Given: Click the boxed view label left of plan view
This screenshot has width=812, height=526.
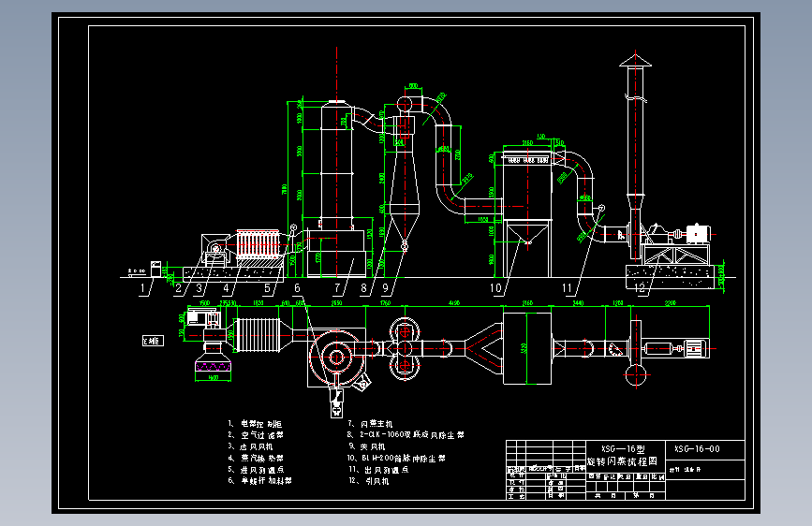Looking at the screenshot, I should pyautogui.click(x=153, y=341).
